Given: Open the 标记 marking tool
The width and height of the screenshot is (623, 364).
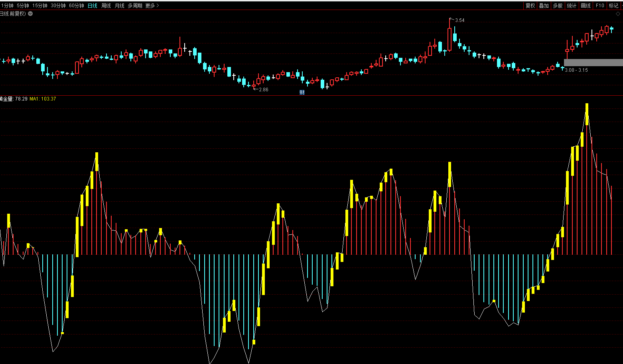Looking at the screenshot, I should 613,6.
